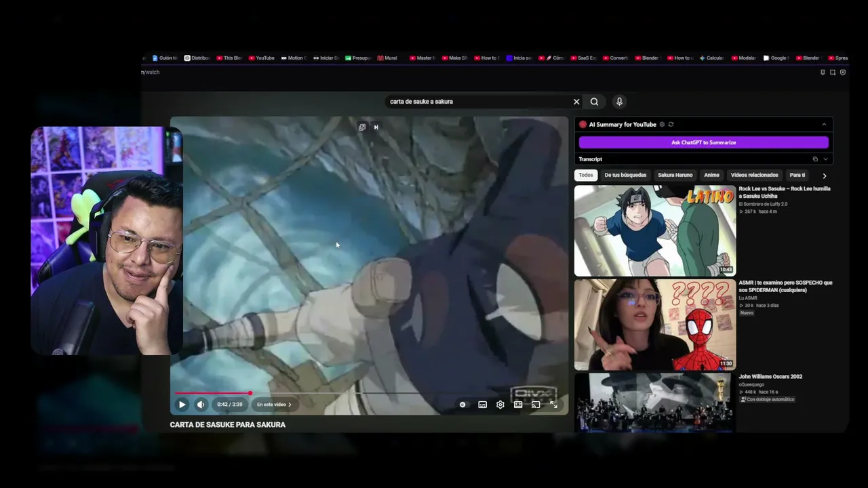Open the 'Guión' bookmark
The width and height of the screenshot is (868, 488).
[163, 58]
